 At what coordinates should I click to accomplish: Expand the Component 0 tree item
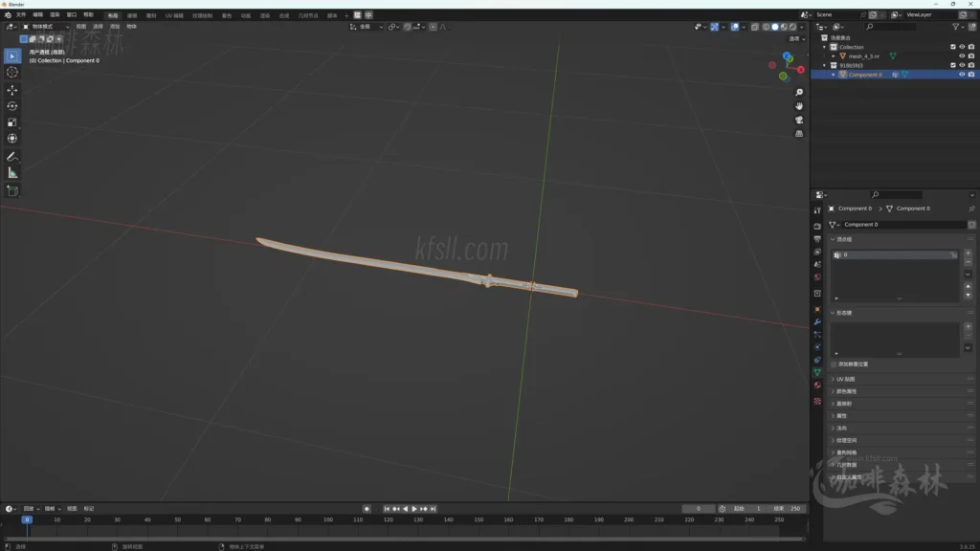tap(834, 75)
